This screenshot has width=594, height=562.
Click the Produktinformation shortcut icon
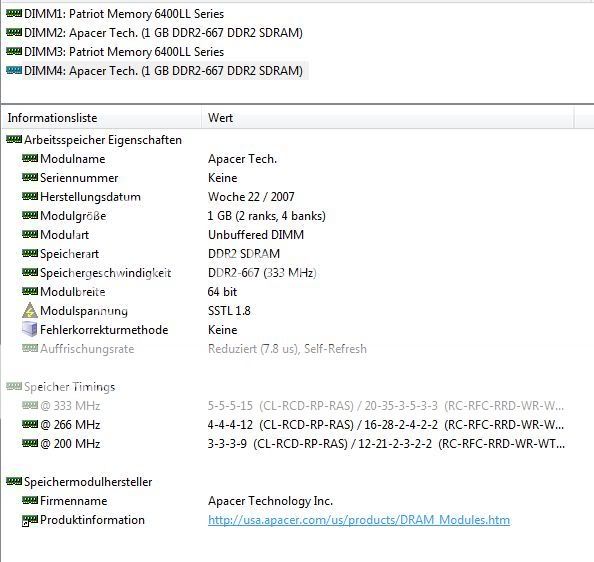pyautogui.click(x=30, y=520)
